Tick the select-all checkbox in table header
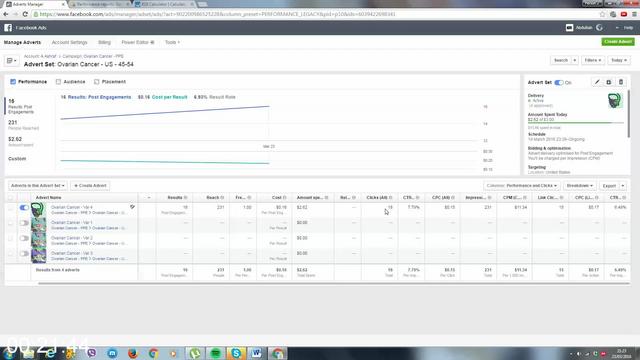The height and width of the screenshot is (360, 640). pyautogui.click(x=11, y=198)
